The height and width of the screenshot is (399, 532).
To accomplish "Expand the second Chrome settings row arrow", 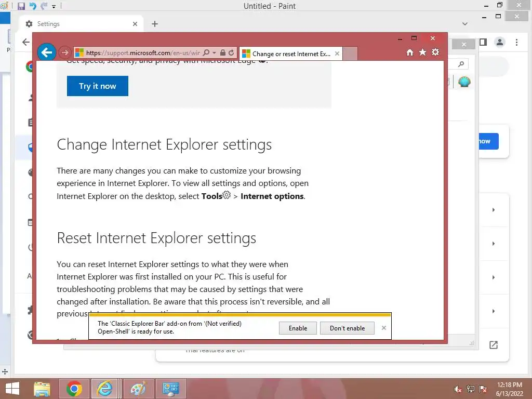I will coord(494,244).
